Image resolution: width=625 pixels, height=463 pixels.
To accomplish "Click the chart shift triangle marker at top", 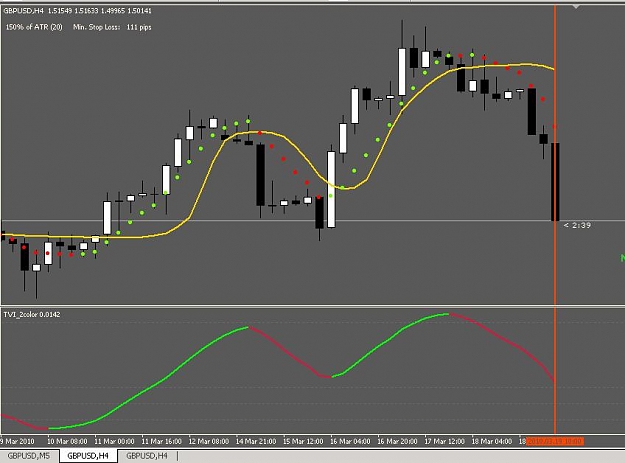I will pos(576,7).
